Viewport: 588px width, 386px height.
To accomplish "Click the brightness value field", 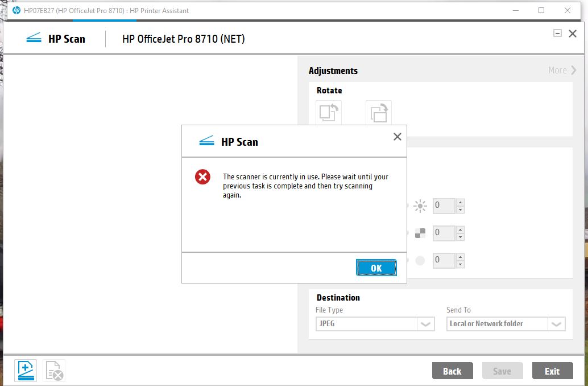I will click(444, 206).
